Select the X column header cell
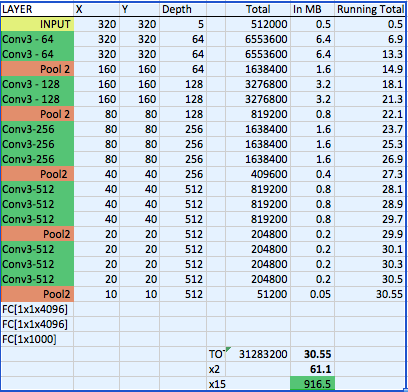The image size is (408, 392). [x=97, y=9]
